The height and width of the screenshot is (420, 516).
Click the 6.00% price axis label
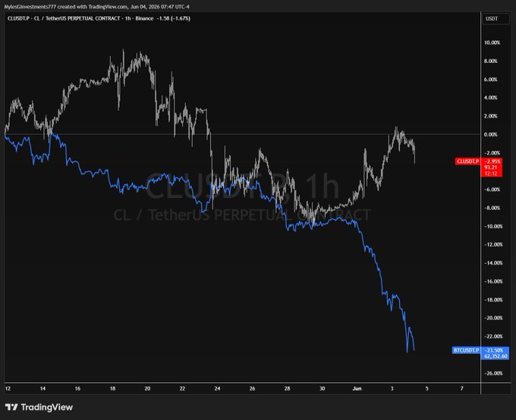click(491, 80)
